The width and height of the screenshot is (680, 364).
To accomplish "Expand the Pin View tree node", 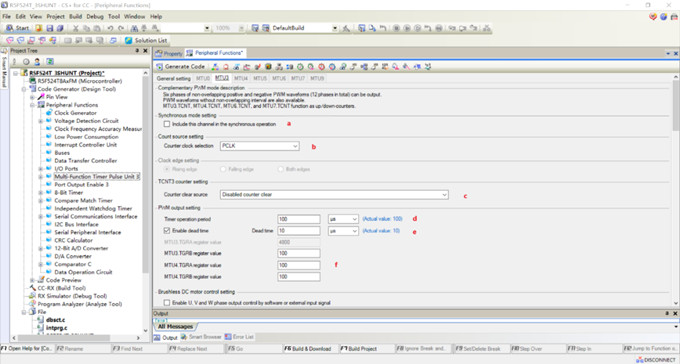I will tap(32, 97).
